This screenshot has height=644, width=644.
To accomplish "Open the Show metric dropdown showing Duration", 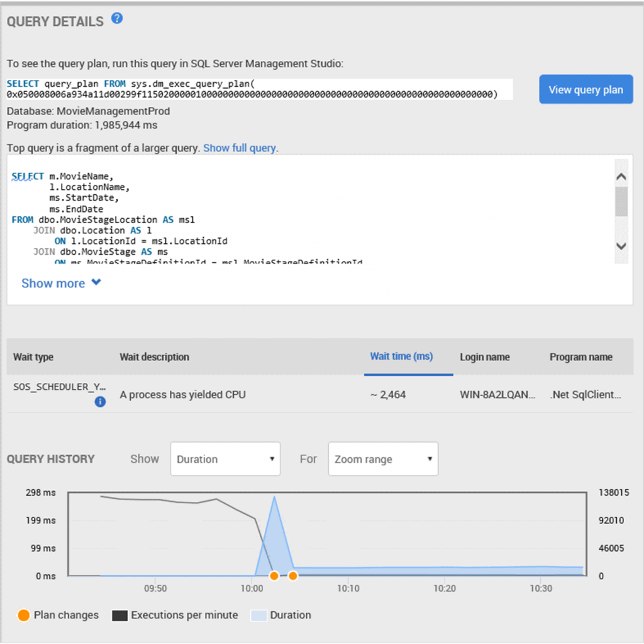I will (225, 458).
